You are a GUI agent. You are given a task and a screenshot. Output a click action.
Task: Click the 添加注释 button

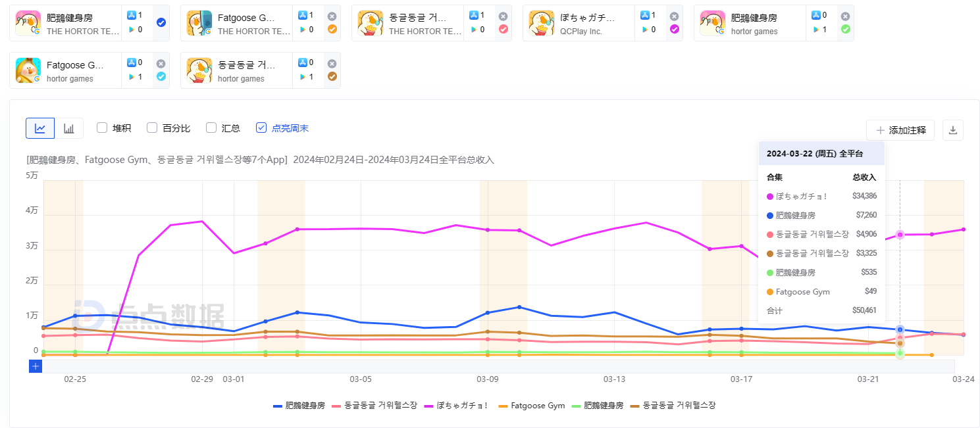pos(900,130)
